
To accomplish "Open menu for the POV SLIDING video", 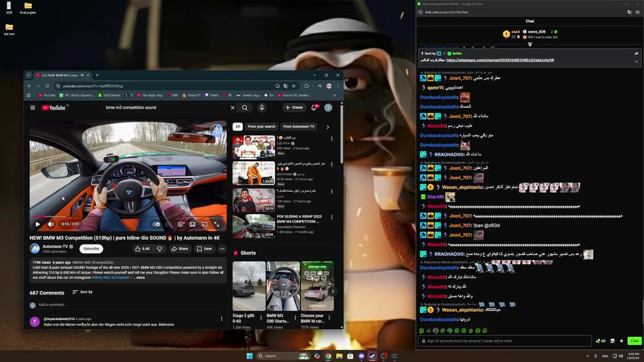I will (x=332, y=217).
